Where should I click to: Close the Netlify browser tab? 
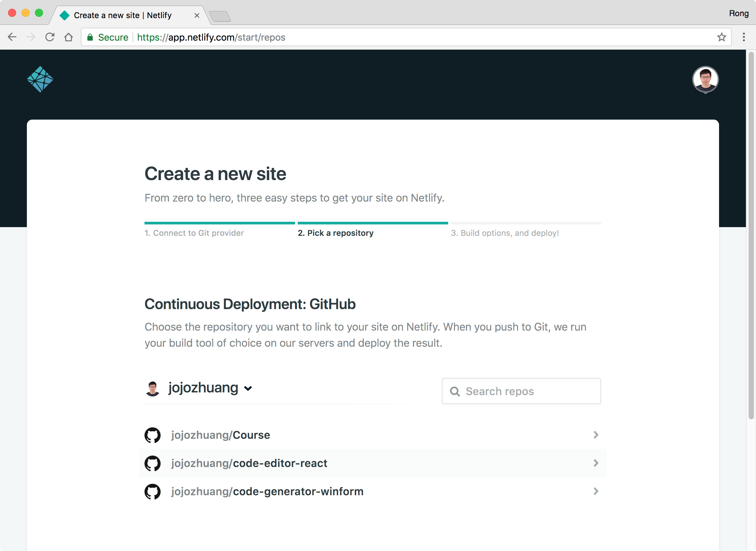[197, 15]
